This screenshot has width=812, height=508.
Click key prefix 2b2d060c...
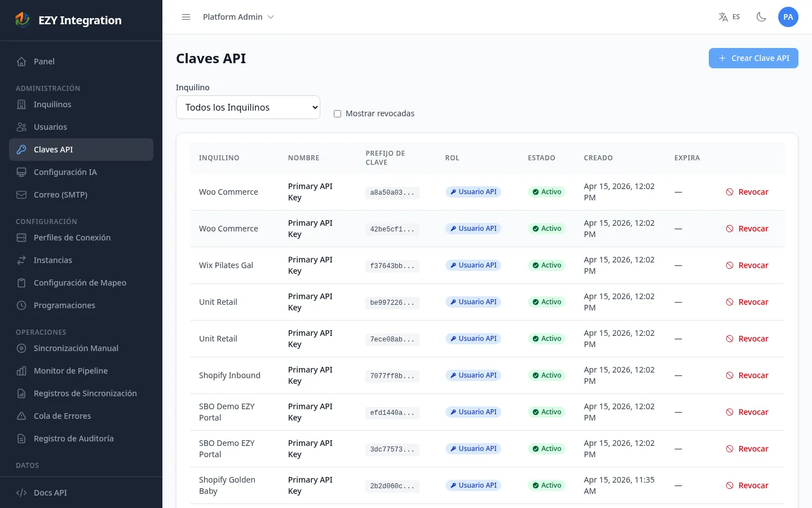click(x=392, y=486)
